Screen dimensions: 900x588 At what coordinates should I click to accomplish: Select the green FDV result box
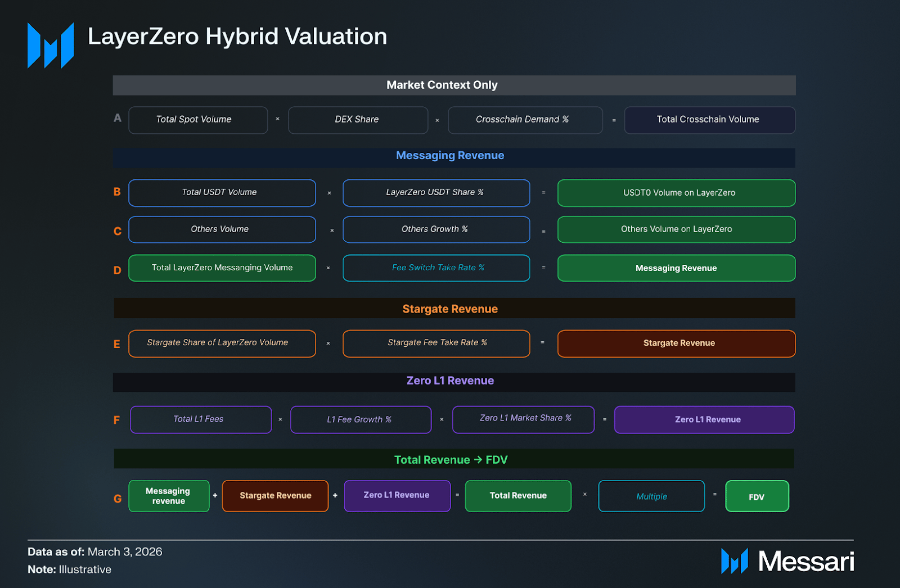click(757, 496)
